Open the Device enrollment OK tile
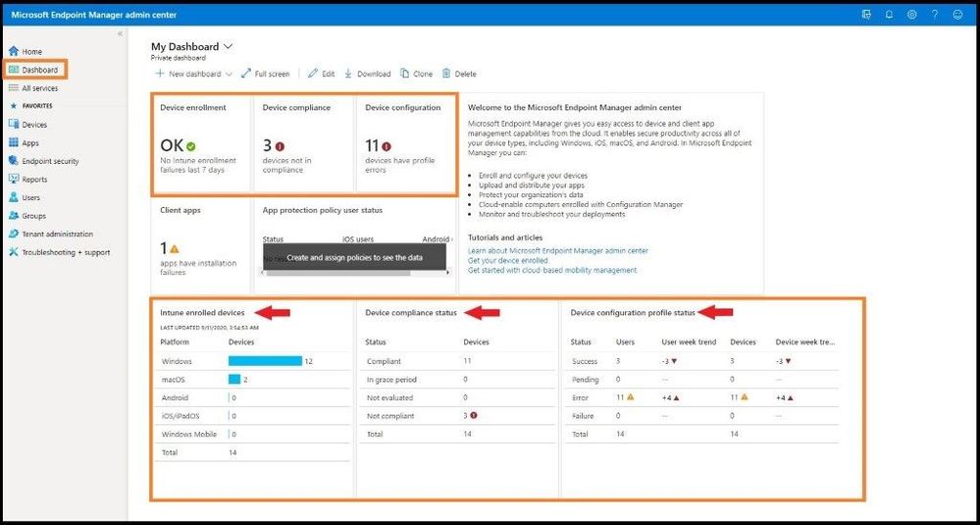980x525 pixels. tap(201, 143)
